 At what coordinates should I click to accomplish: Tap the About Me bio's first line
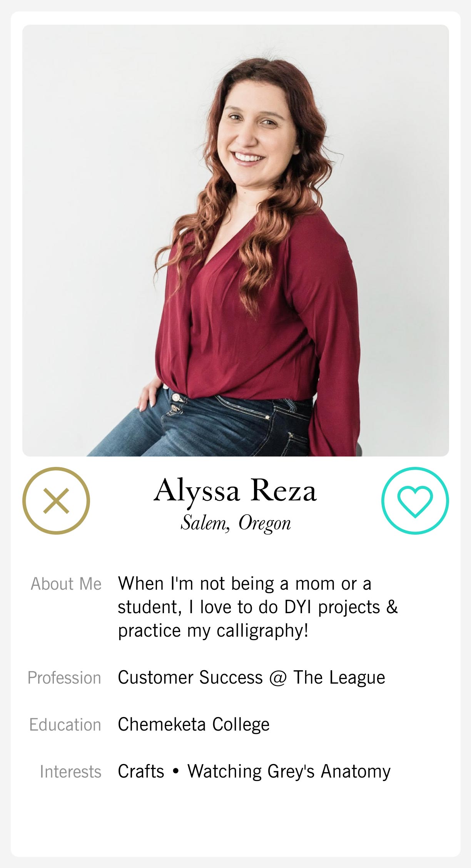pos(245,584)
